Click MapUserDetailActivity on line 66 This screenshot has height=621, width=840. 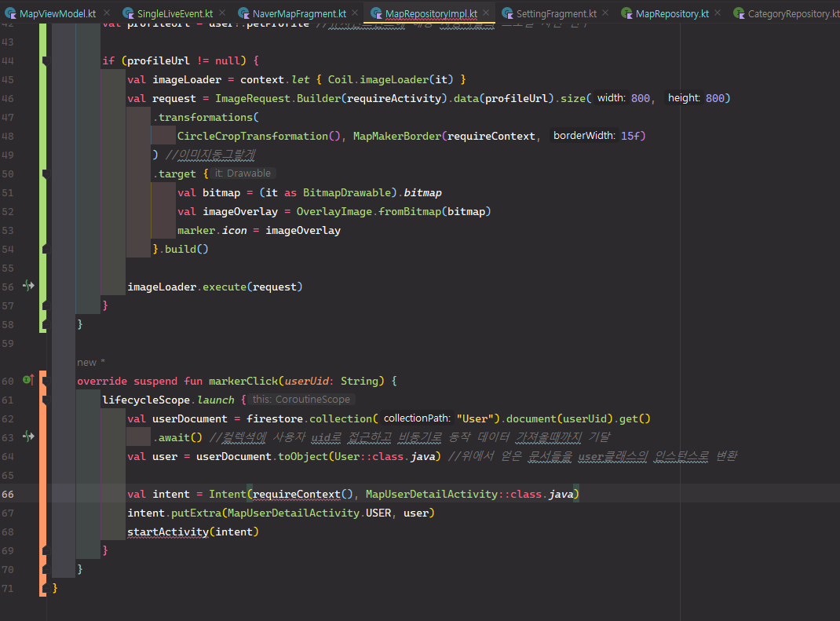(432, 494)
